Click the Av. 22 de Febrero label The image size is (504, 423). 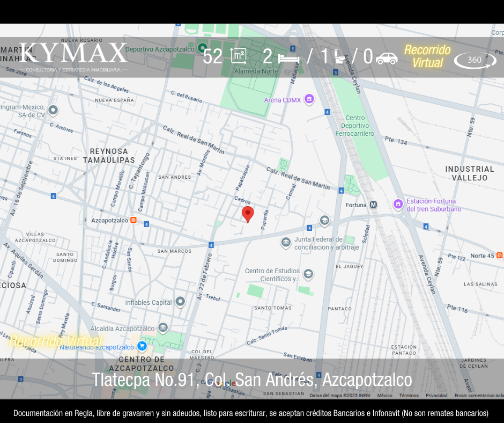(205, 277)
